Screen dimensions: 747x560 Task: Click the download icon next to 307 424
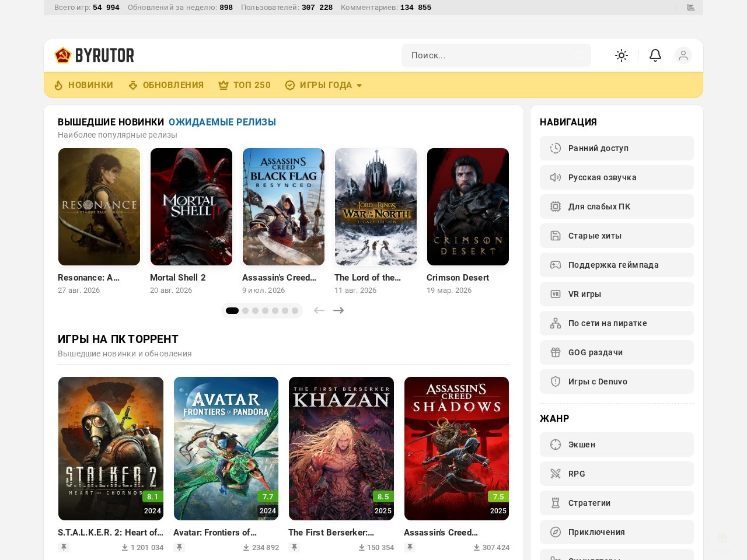click(x=477, y=548)
